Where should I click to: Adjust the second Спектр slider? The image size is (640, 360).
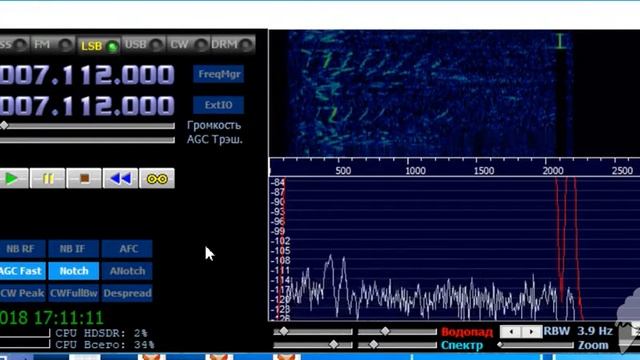397,345
